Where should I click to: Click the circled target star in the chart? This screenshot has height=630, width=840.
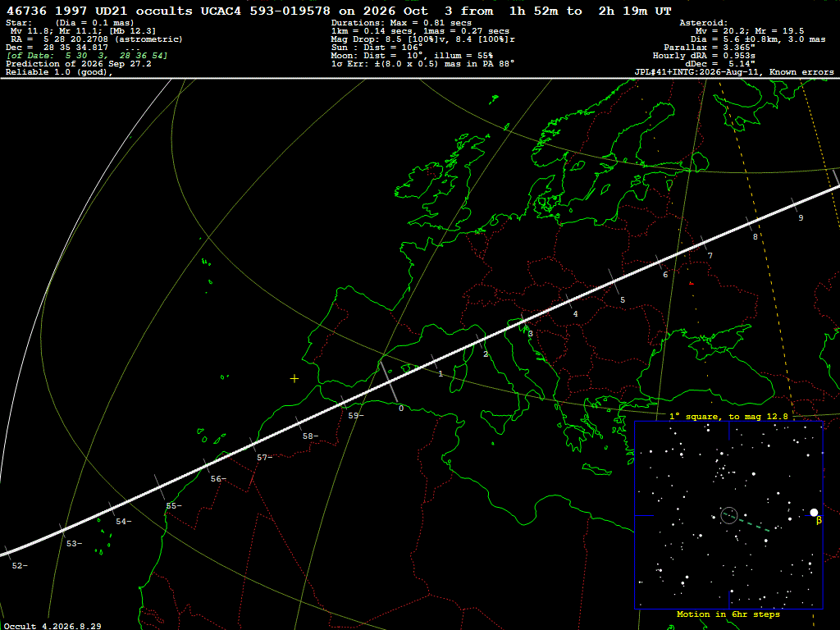[x=728, y=515]
